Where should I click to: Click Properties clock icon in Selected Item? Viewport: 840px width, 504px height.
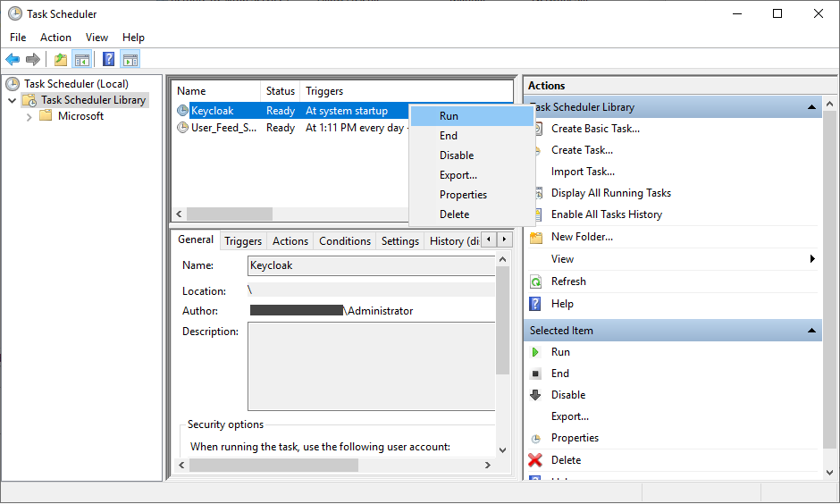[x=535, y=439]
